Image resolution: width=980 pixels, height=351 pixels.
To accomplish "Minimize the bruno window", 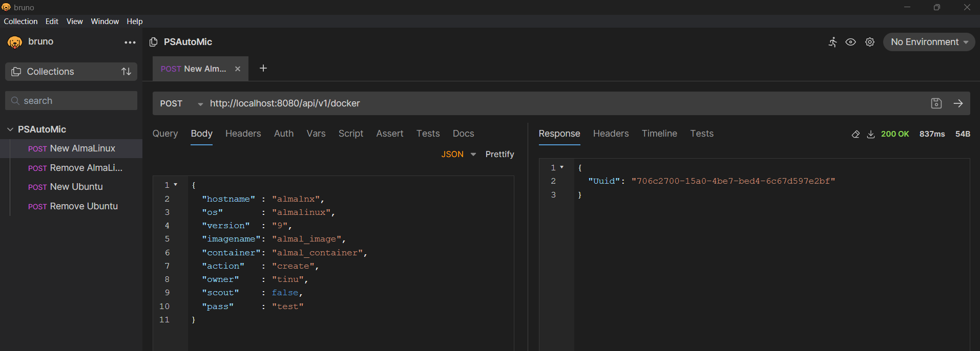I will click(x=907, y=7).
